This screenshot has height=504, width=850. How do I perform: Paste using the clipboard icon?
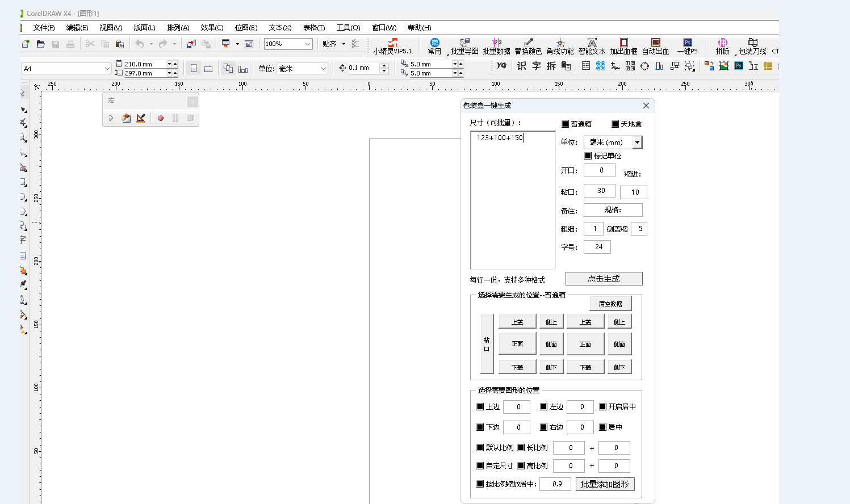tap(119, 44)
